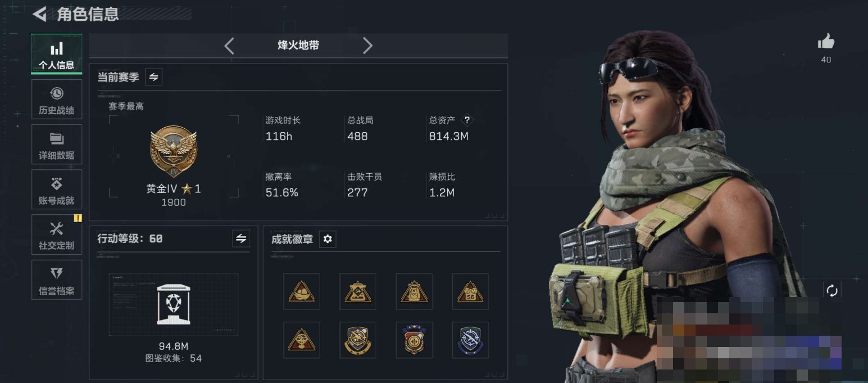
Task: Select the 黄金IV rank emblem
Action: [x=174, y=152]
